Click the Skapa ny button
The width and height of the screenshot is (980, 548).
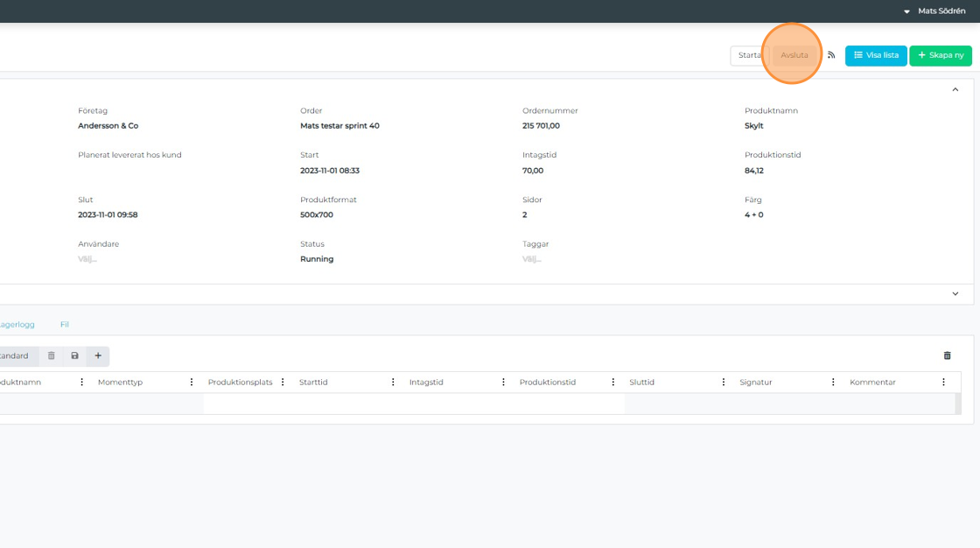pos(941,55)
